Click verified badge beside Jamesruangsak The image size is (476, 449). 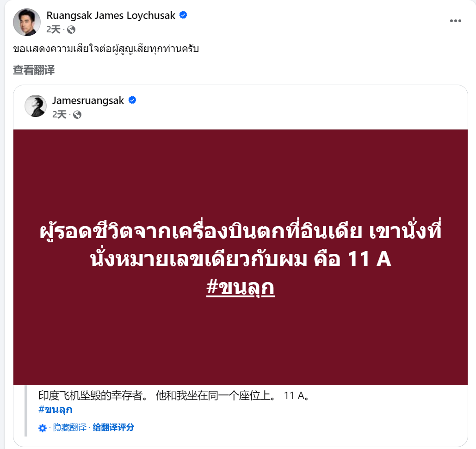pyautogui.click(x=132, y=100)
